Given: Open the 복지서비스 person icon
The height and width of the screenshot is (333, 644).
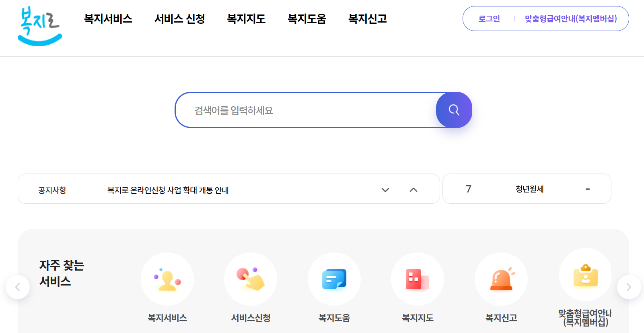Looking at the screenshot, I should click(167, 279).
